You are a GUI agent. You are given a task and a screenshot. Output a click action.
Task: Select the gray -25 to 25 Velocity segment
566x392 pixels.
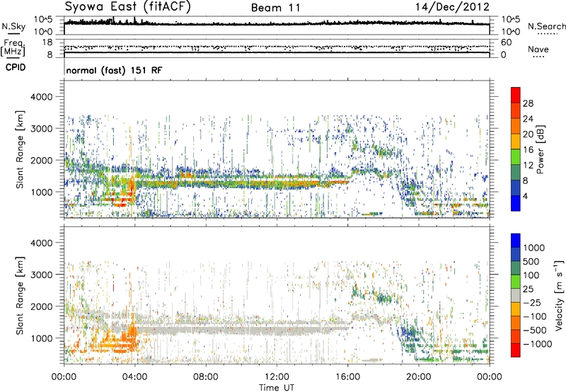point(516,295)
